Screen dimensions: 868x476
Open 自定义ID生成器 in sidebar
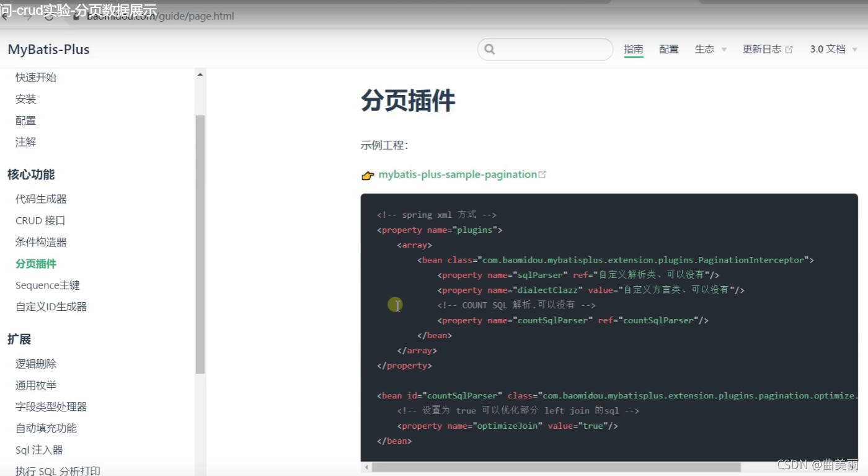[51, 307]
